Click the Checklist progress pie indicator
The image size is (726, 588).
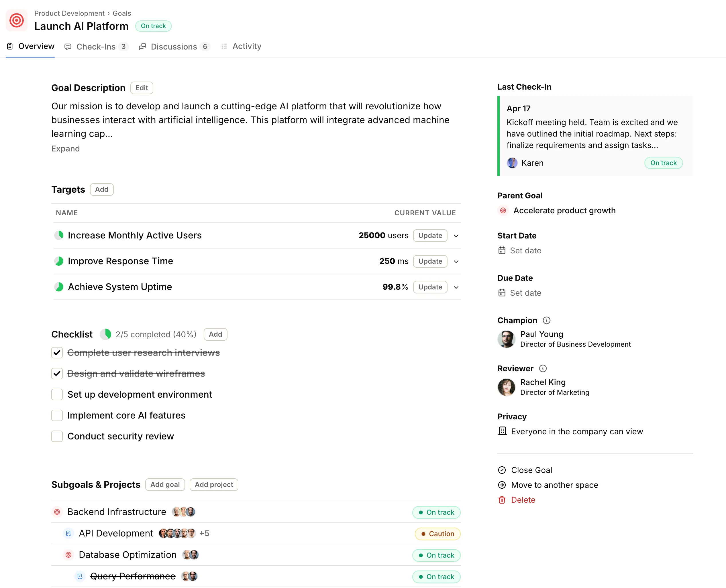pyautogui.click(x=105, y=334)
